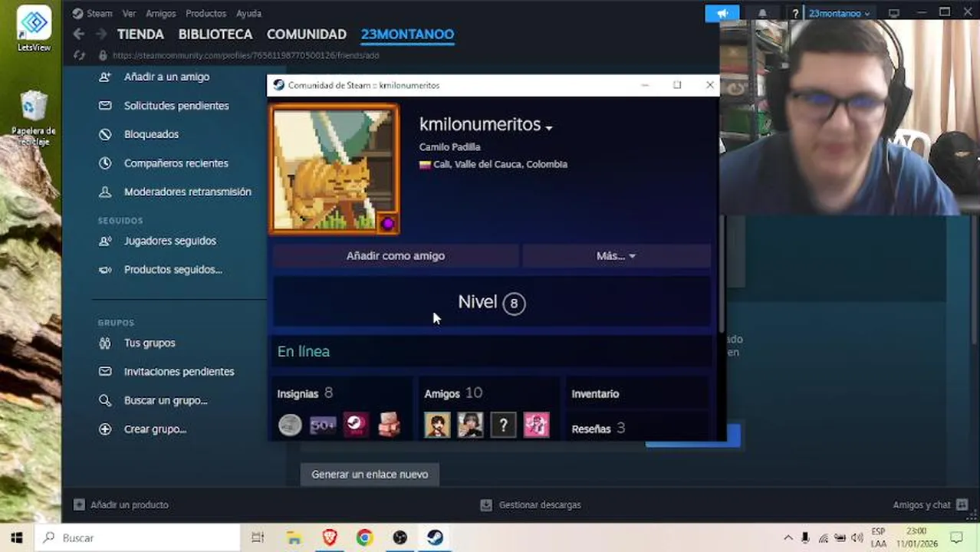Click the Steam back navigation arrow
This screenshot has width=980, height=552.
78,34
